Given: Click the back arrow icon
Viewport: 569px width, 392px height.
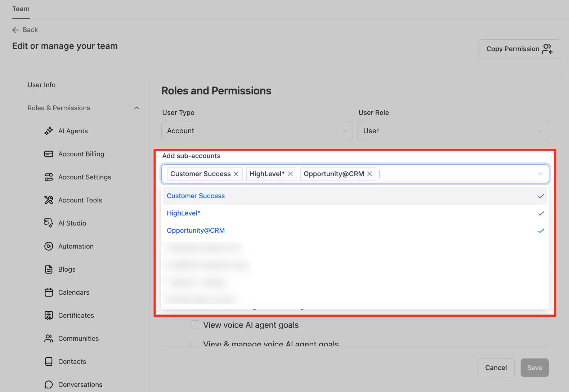Looking at the screenshot, I should click(x=15, y=30).
